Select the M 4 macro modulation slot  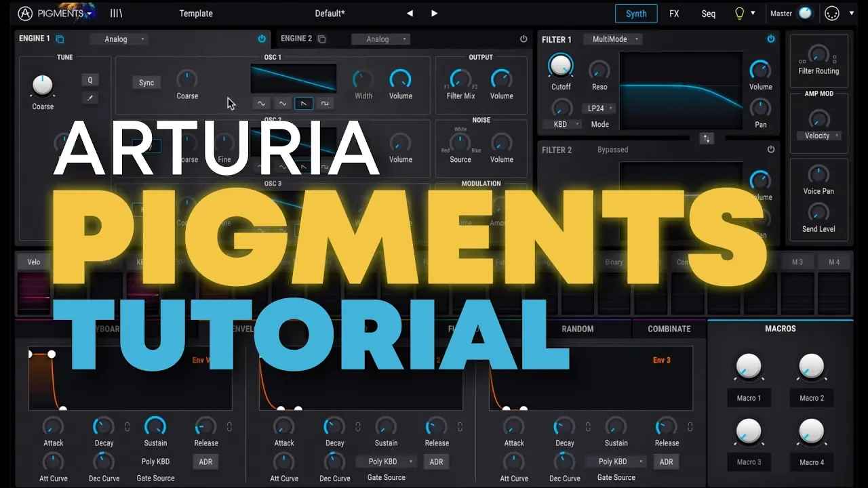(x=834, y=262)
